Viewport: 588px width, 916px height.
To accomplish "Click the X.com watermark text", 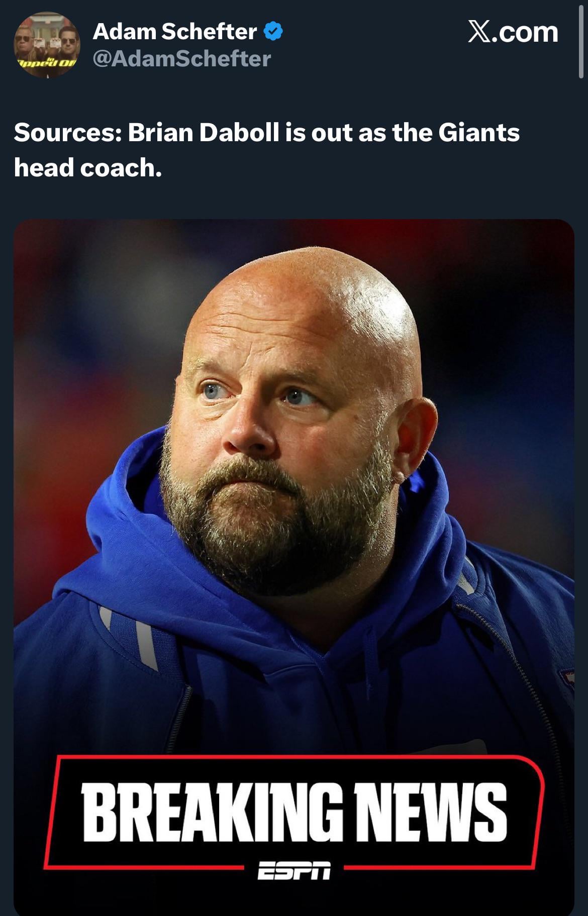I will coord(513,32).
